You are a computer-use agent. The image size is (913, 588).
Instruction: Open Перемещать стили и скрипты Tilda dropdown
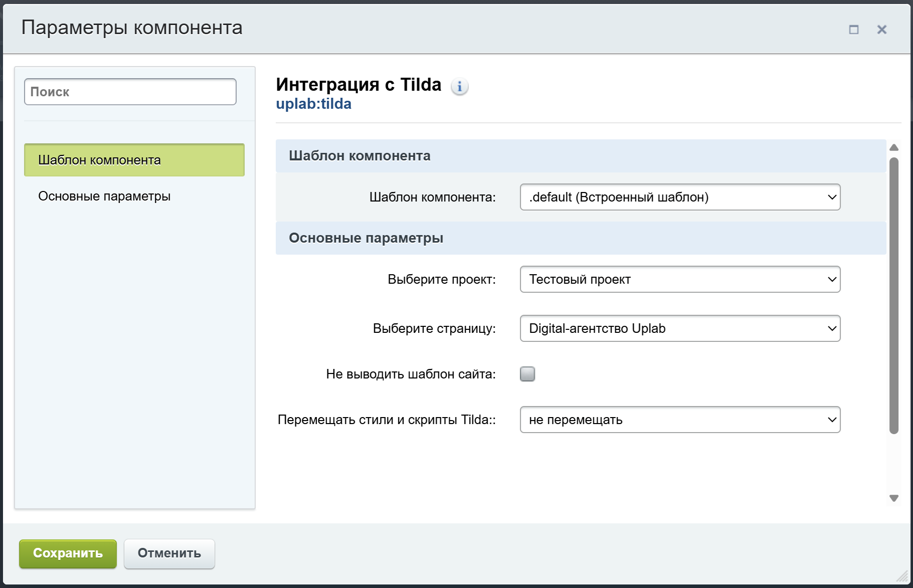tap(680, 420)
